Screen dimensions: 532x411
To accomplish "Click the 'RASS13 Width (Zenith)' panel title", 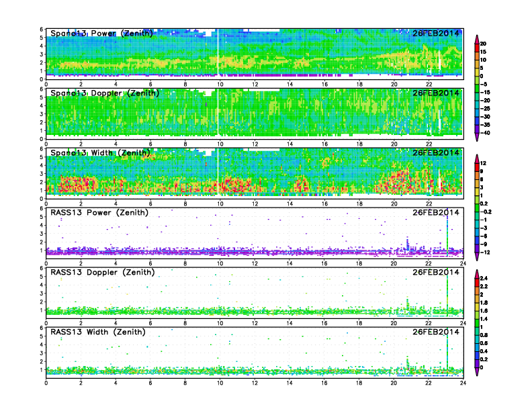I will [98, 332].
